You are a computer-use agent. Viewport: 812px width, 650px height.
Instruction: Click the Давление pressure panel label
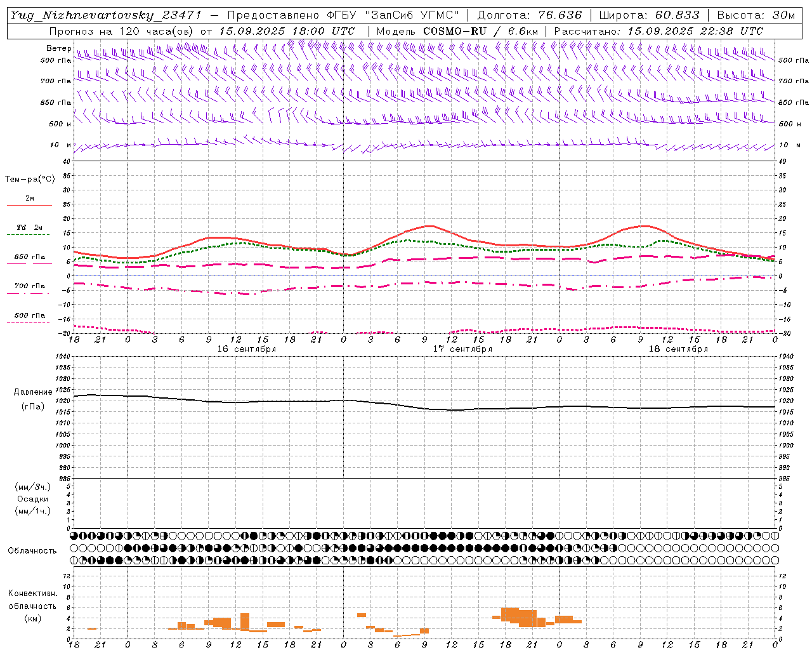[33, 392]
